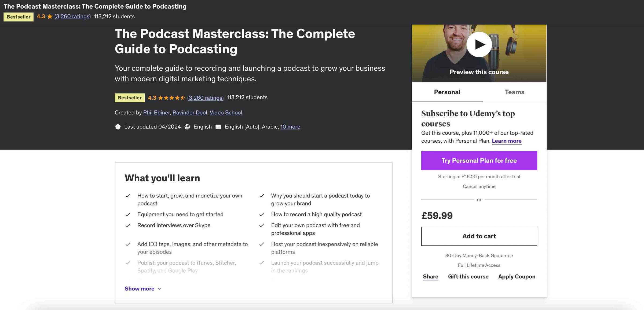Click Gift this course
This screenshot has width=644, height=310.
coord(468,276)
